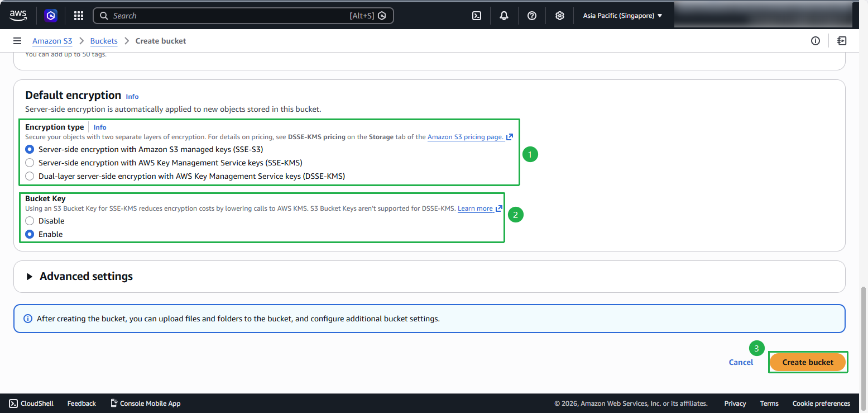Image resolution: width=868 pixels, height=413 pixels.
Task: Click external link icon after pricing page
Action: pos(509,137)
